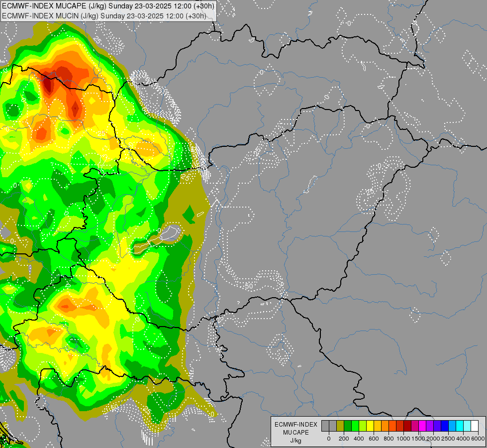This screenshot has width=487, height=448.
Task: Click the MUCAPE title line at top
Action: tap(108, 6)
